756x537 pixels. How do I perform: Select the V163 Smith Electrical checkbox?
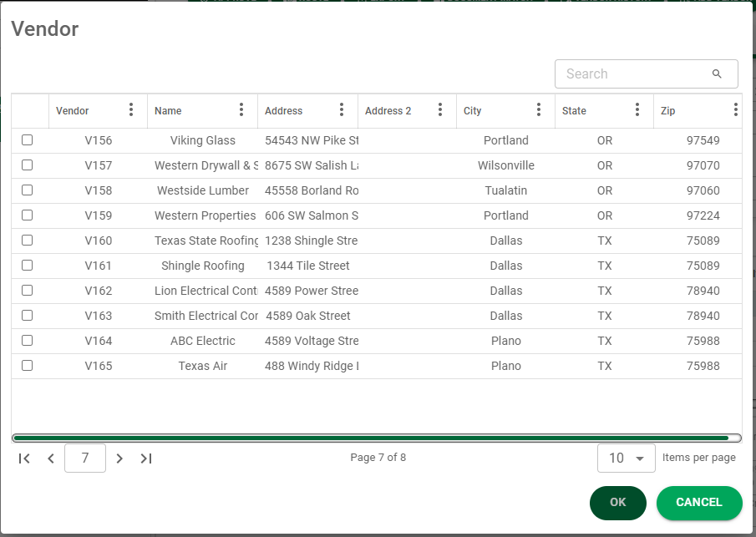[27, 315]
